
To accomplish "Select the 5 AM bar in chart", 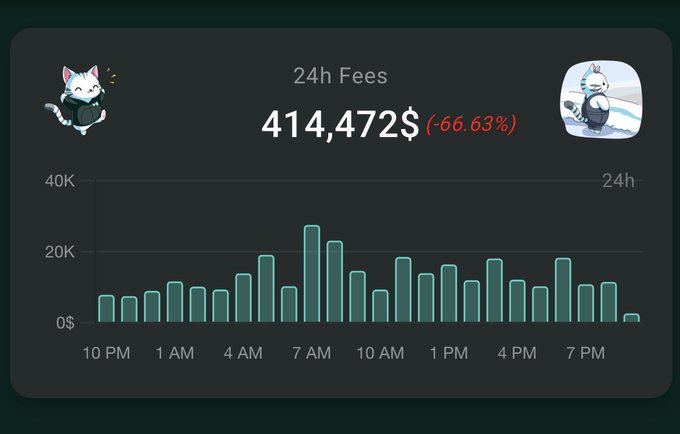I will point(266,289).
